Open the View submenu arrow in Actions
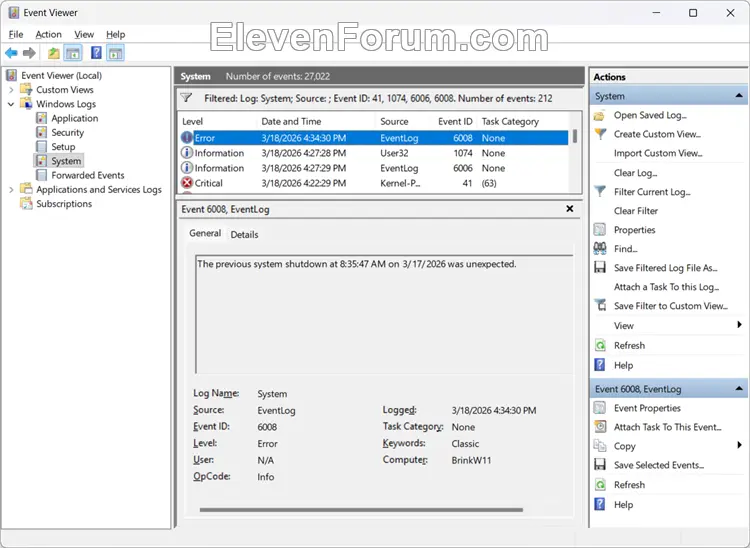This screenshot has height=548, width=750. pos(739,325)
